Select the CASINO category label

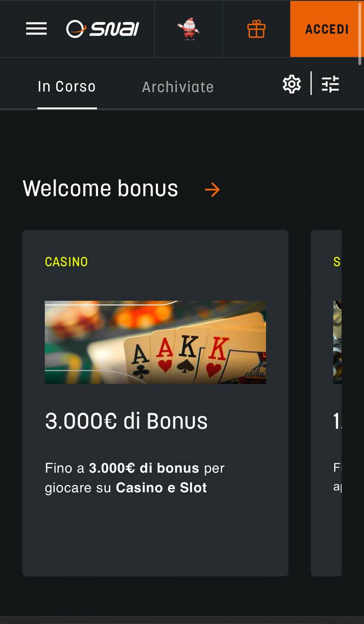(x=66, y=262)
